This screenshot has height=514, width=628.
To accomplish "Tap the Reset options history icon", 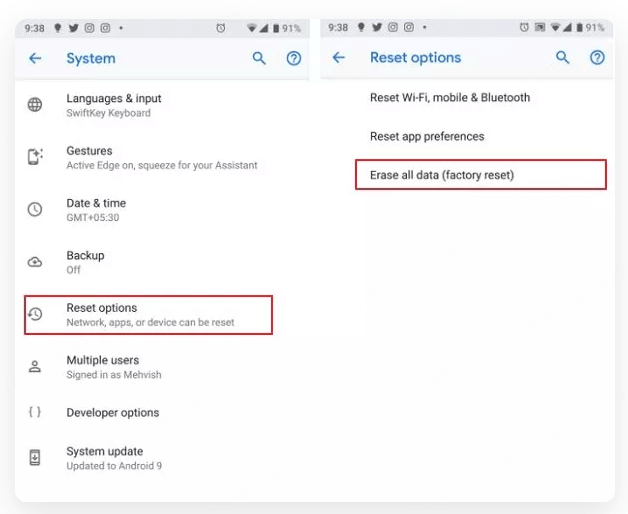I will (x=35, y=314).
